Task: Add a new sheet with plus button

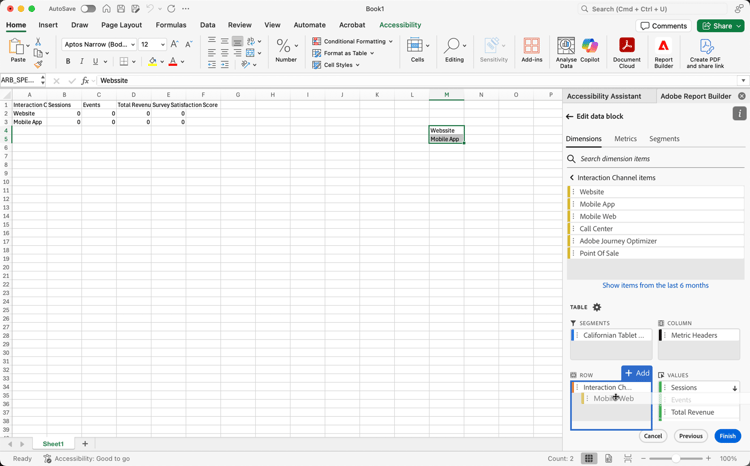Action: point(85,444)
